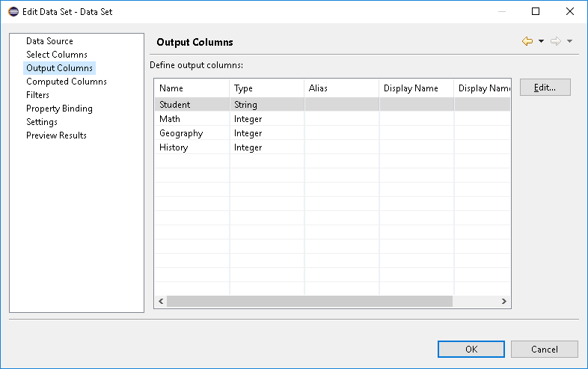Open the back history dropdown arrow
This screenshot has height=369, width=588.
541,41
